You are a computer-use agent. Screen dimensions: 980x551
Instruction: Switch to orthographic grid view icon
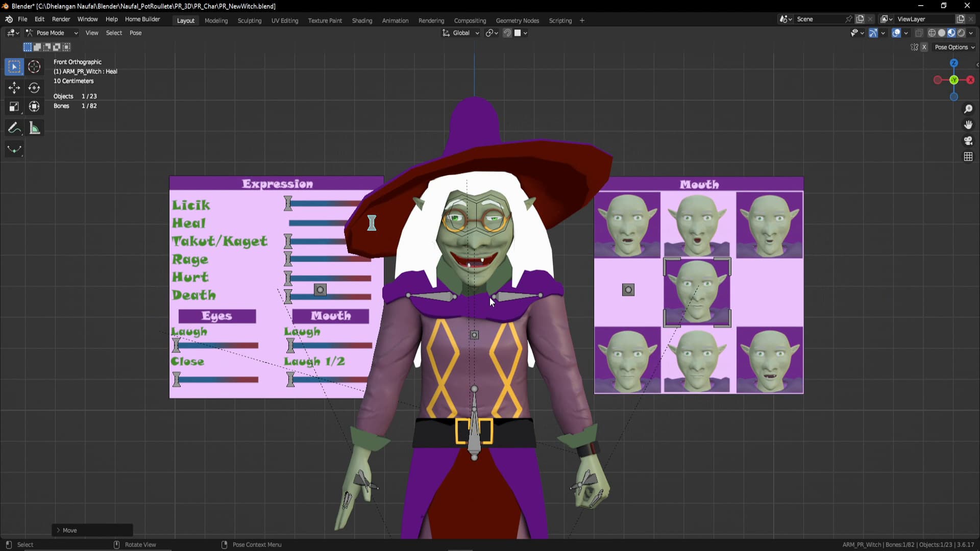968,157
